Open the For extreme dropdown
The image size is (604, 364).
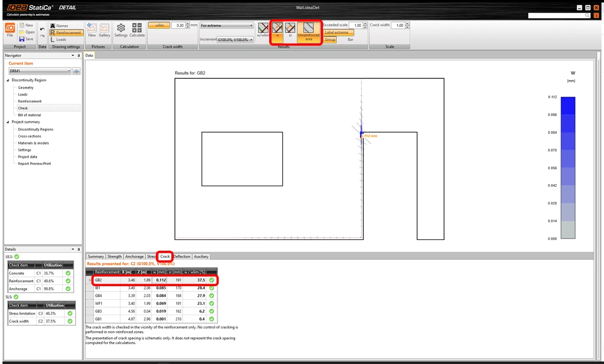[227, 25]
